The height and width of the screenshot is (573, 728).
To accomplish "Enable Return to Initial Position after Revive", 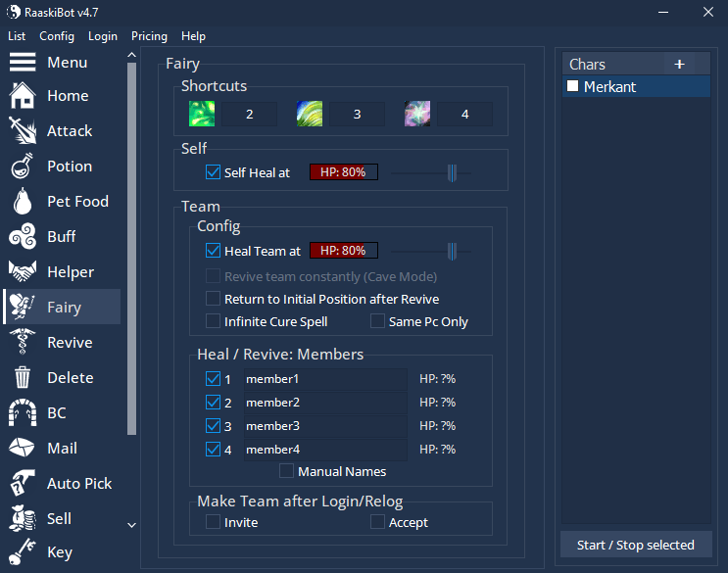I will coord(213,299).
